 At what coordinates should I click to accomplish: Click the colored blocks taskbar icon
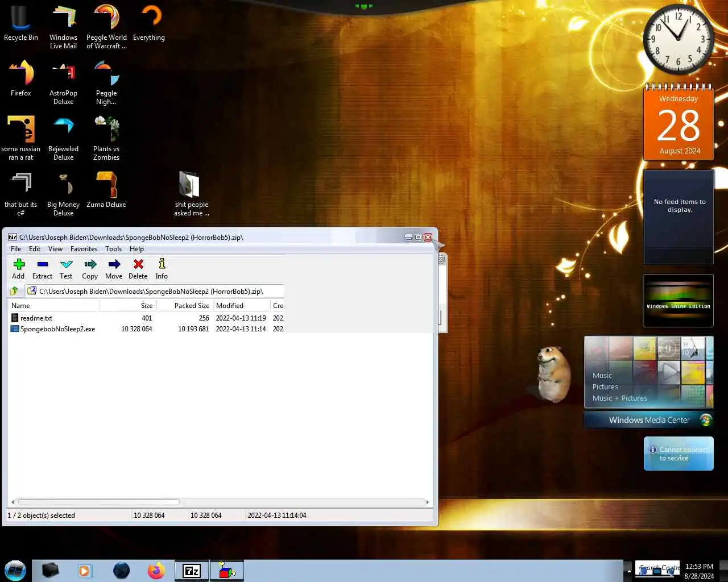coord(227,571)
